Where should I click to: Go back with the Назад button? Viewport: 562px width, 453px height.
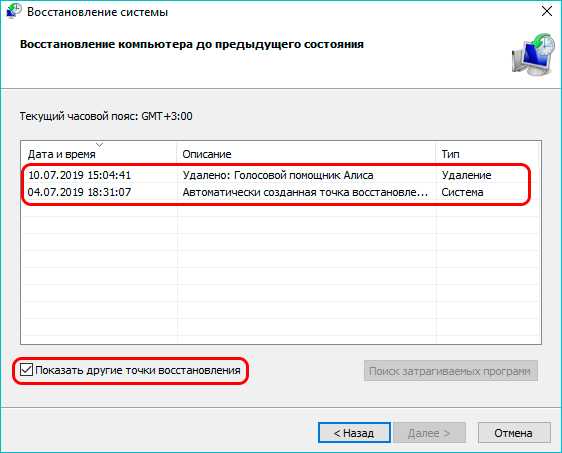[x=354, y=433]
